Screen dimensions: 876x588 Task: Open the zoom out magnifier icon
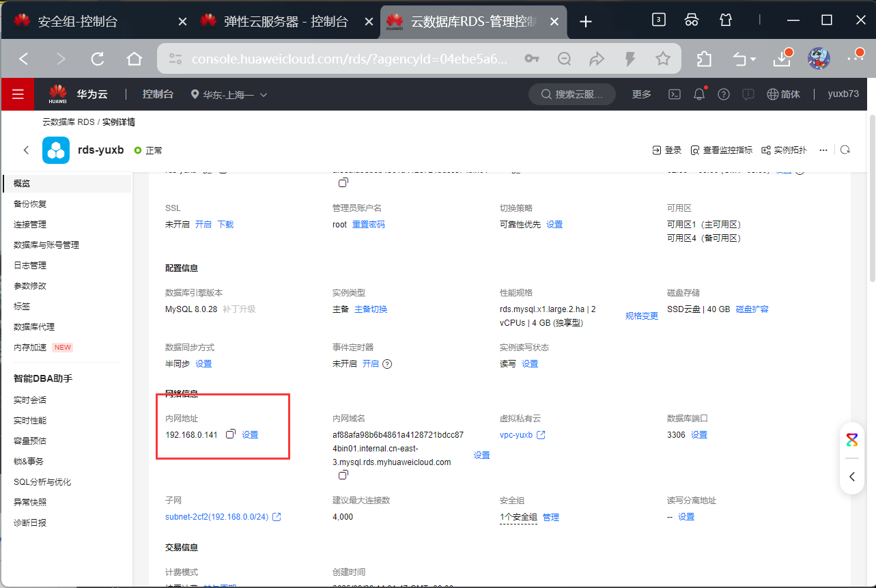564,59
